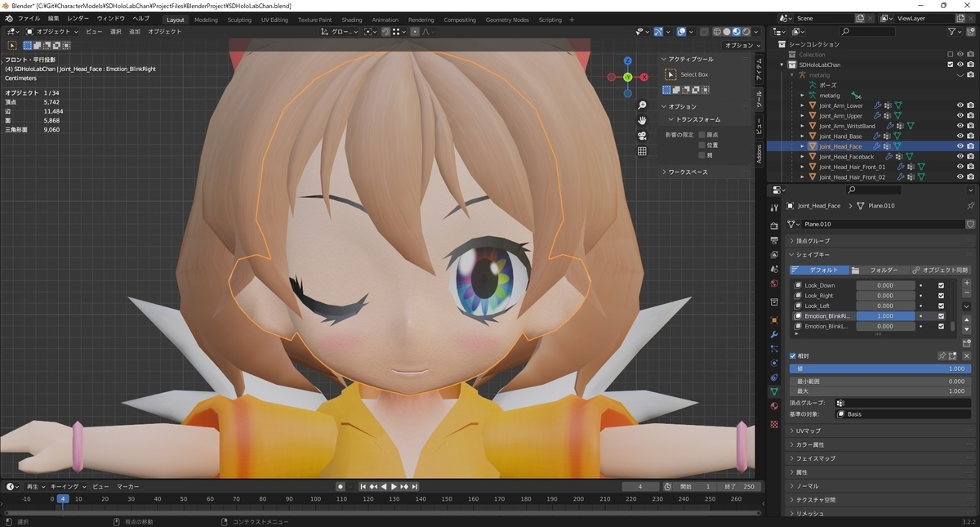This screenshot has width=980, height=527.
Task: Uncheck the 相対 relative checkbox
Action: 793,356
